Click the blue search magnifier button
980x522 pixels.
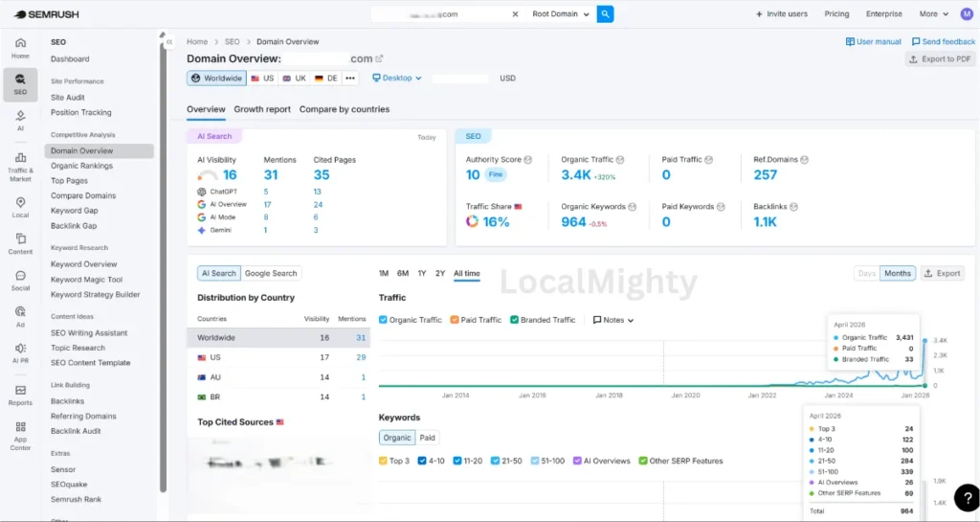point(605,13)
